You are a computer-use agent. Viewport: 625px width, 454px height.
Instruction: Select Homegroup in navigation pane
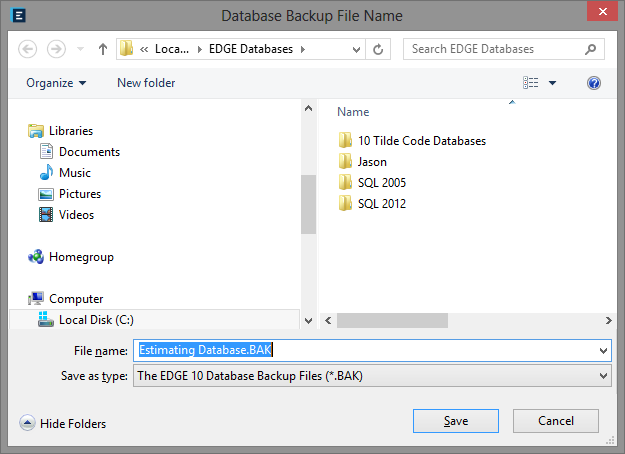[x=80, y=257]
